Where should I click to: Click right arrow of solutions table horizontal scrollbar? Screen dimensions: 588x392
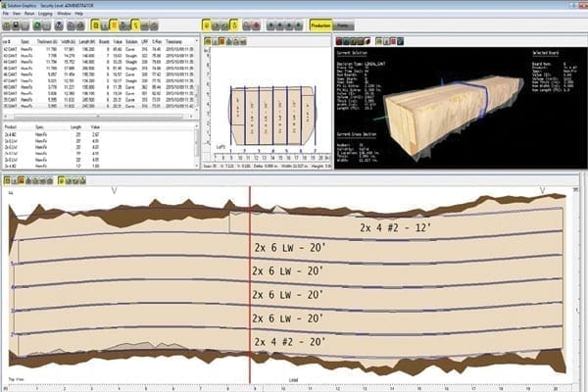pos(191,116)
